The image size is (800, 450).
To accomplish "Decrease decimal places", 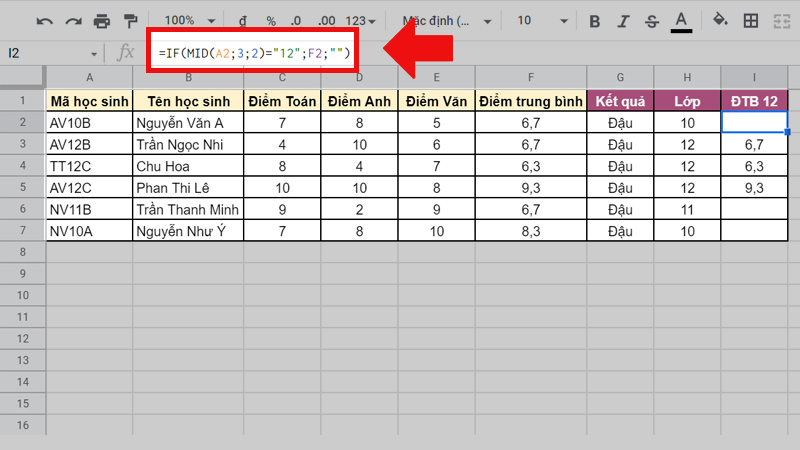I will point(296,21).
